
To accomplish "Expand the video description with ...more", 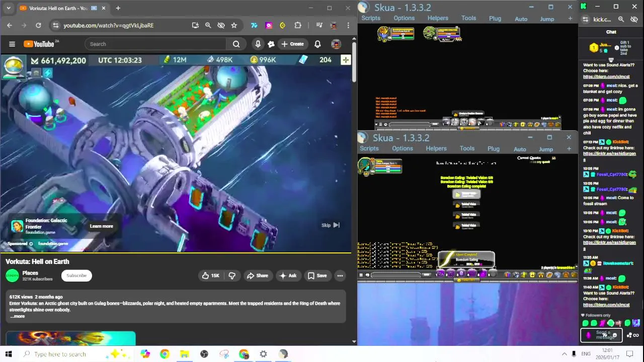I will pos(17,316).
